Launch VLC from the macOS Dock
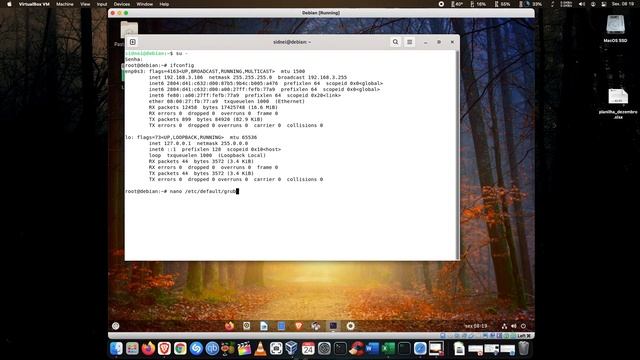The width and height of the screenshot is (640, 360). (x=260, y=349)
